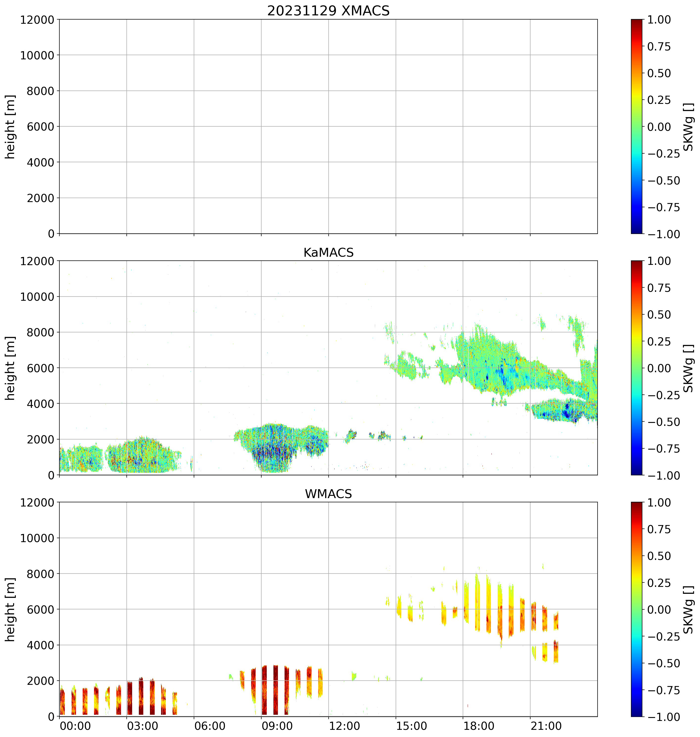Click the 00:00 time axis label

[x=75, y=726]
